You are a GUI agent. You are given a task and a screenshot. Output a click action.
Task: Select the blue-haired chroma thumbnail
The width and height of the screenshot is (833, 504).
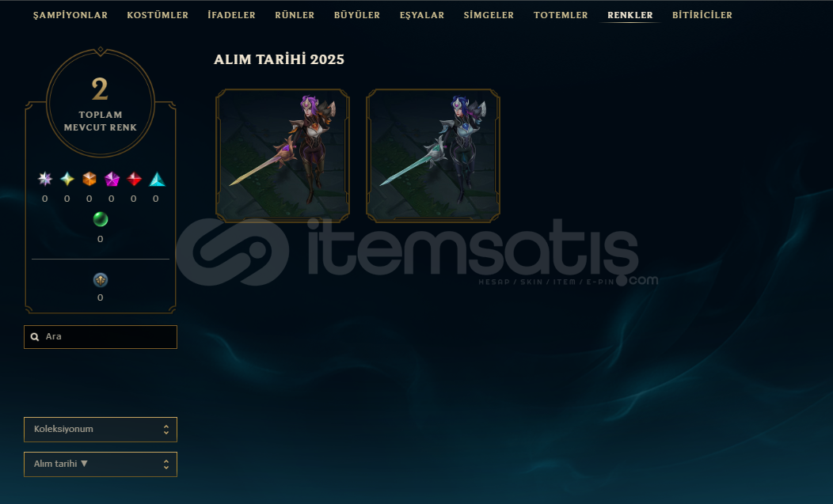[433, 156]
